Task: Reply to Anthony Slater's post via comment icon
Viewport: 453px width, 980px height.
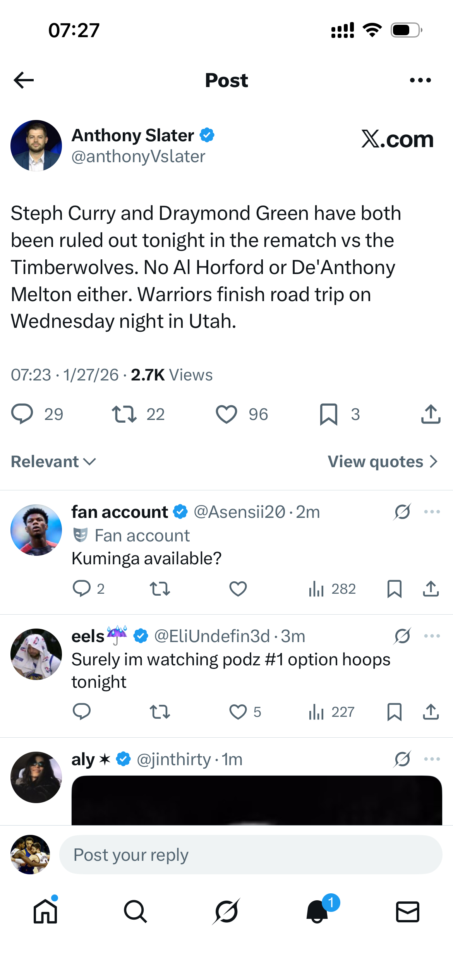Action: [x=22, y=414]
